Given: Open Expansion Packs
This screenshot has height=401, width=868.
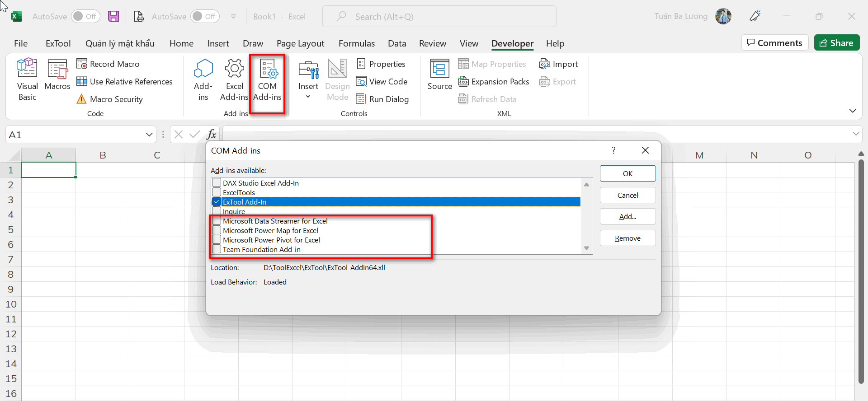Looking at the screenshot, I should pos(494,82).
